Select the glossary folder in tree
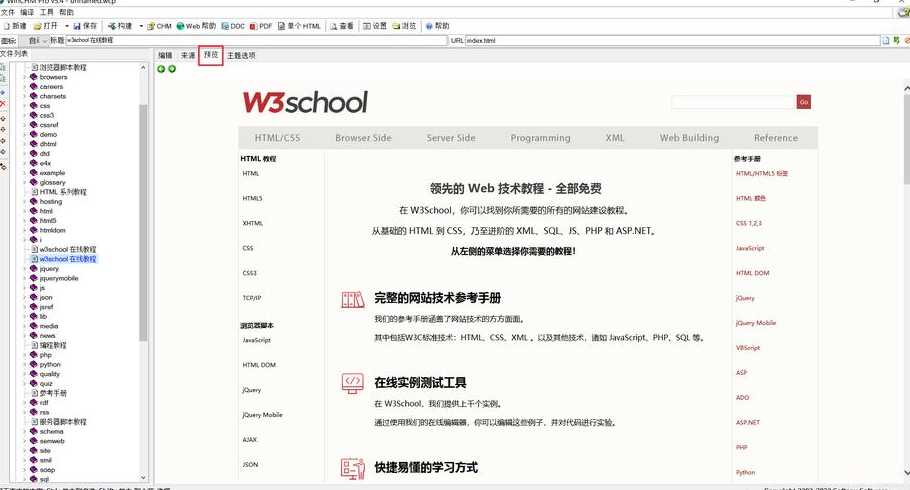 point(52,182)
